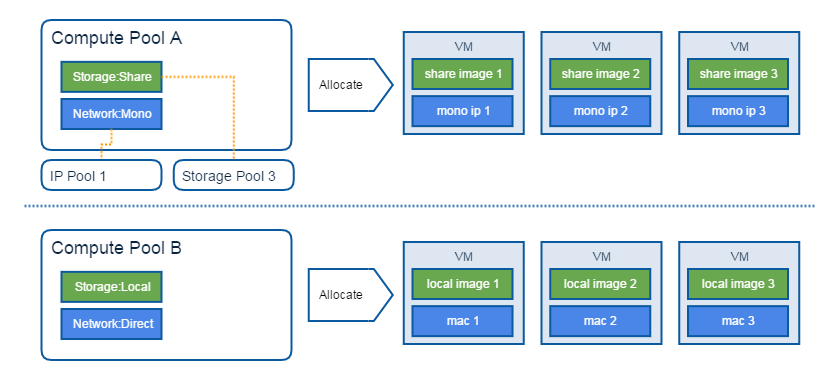The image size is (839, 380).
Task: Click the Allocate arrow beside Compute Pool B
Action: (x=350, y=295)
